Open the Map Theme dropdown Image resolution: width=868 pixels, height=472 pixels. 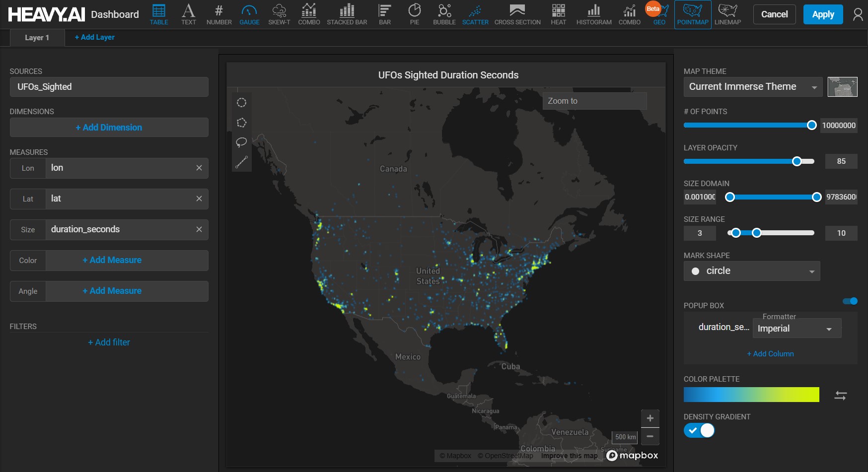[752, 87]
